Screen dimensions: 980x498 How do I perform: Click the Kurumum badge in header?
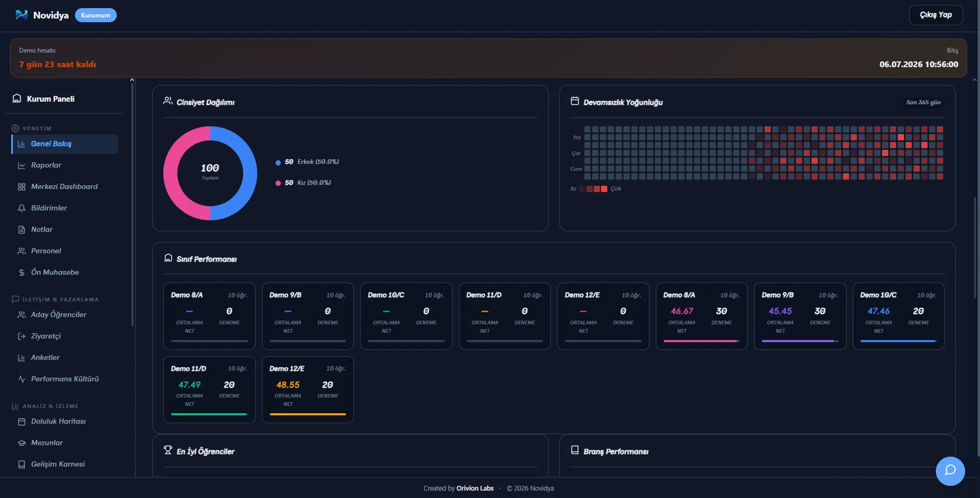tap(95, 15)
